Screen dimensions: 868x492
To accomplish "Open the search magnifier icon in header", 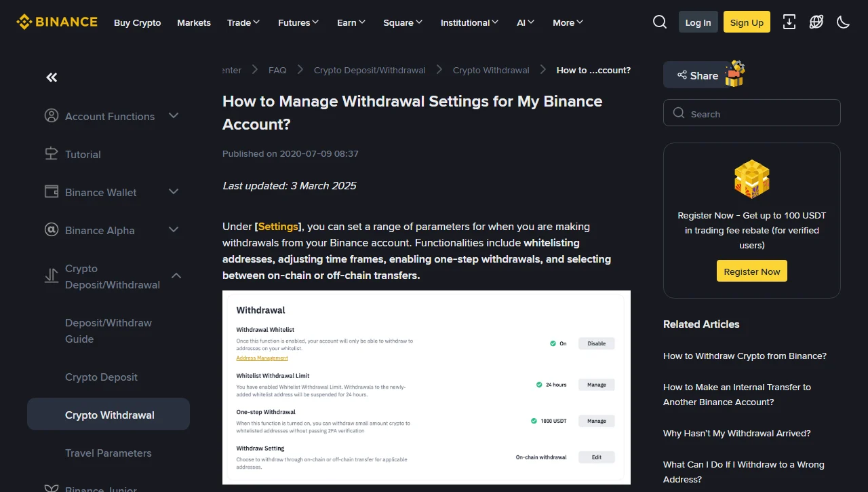I will (660, 22).
